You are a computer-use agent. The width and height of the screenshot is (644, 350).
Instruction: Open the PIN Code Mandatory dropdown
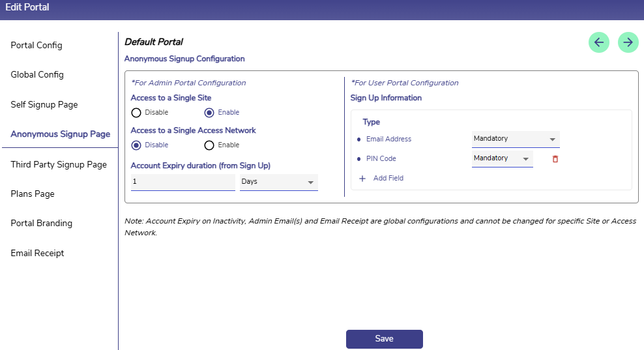[502, 158]
